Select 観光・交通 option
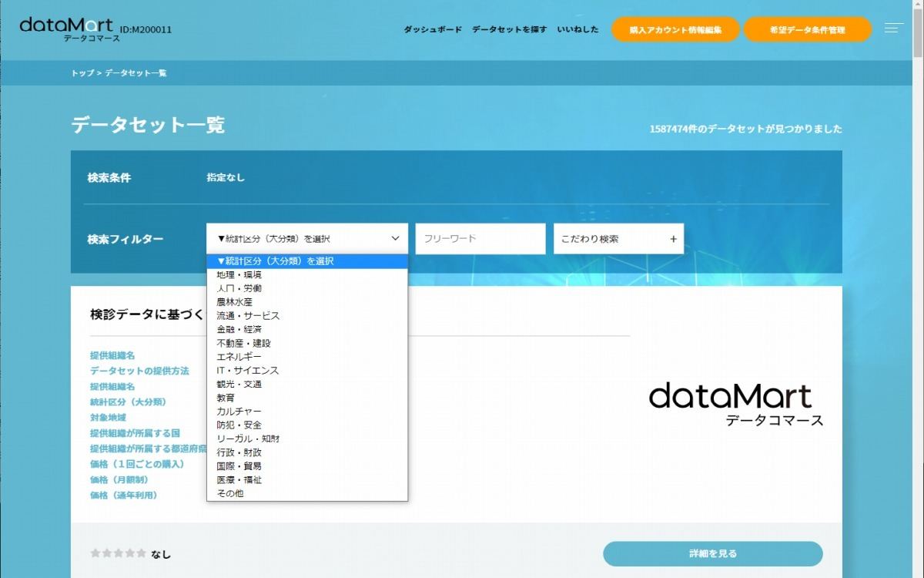 (x=307, y=384)
